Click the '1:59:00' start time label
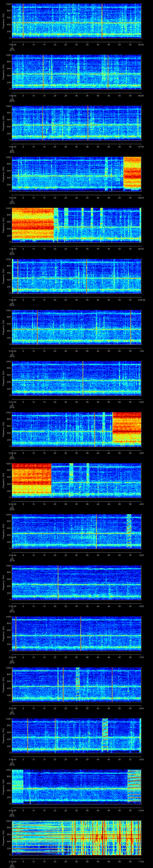Screen dimensions: 153x868 pyautogui.click(x=12, y=300)
